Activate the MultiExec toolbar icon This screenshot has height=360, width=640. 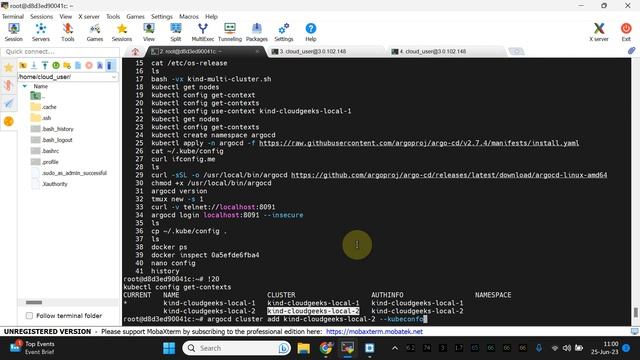(x=203, y=32)
